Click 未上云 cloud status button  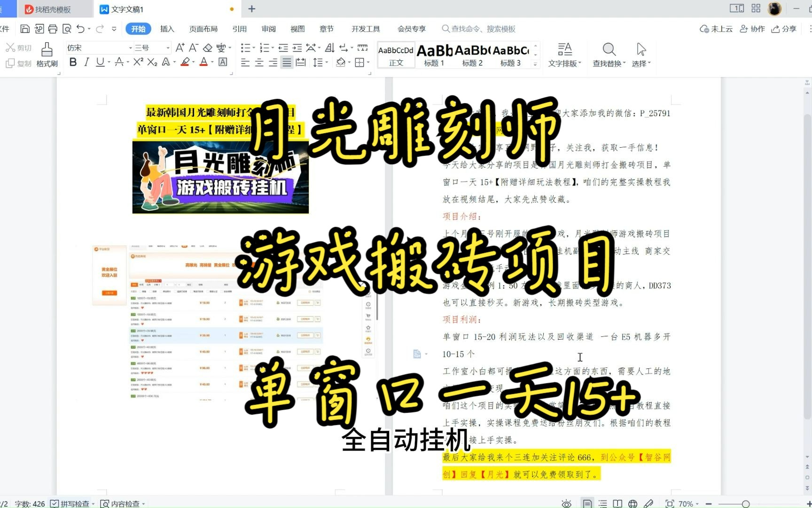[x=716, y=29]
